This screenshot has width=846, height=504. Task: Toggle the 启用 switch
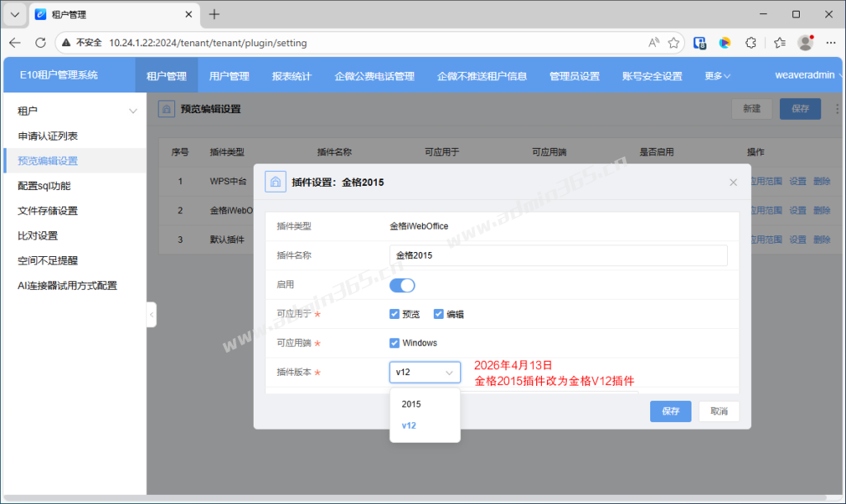tap(402, 285)
